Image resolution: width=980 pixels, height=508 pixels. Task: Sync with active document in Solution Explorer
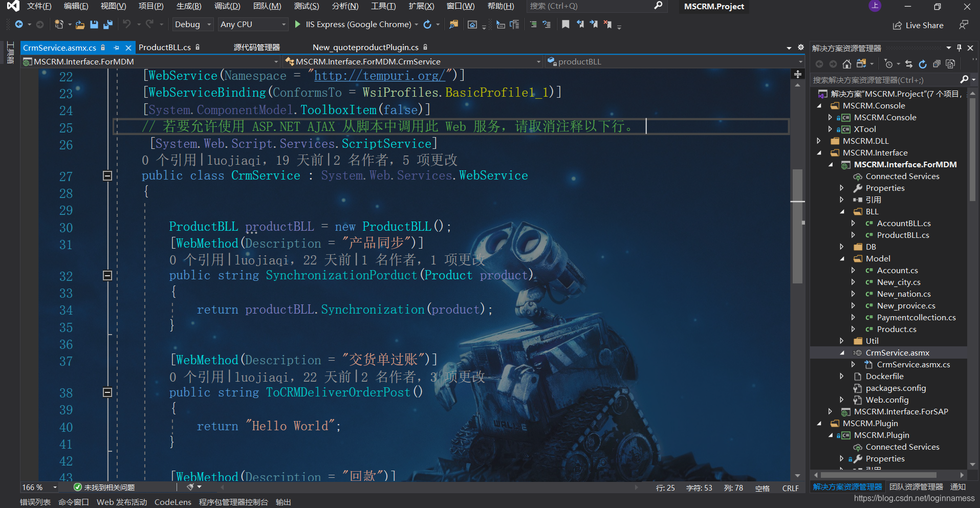click(x=909, y=64)
